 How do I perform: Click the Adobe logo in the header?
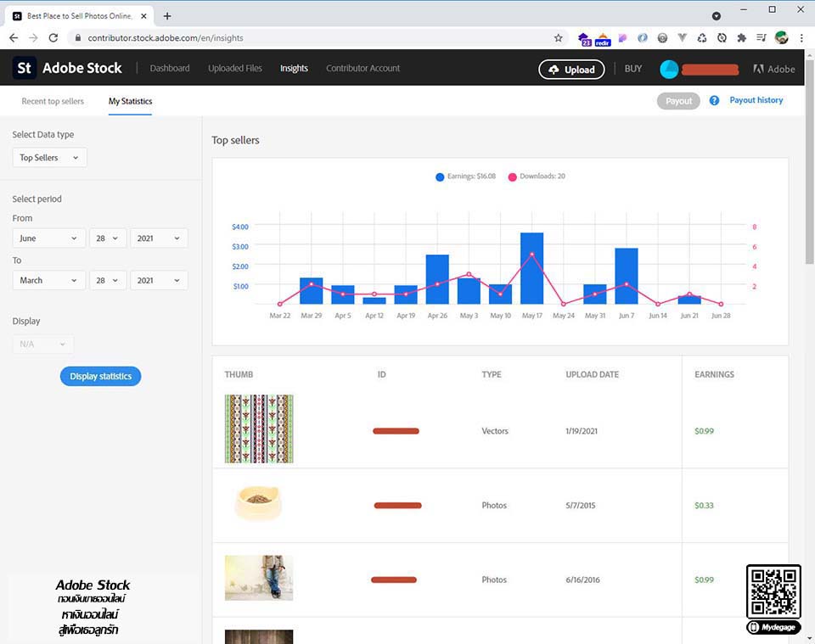[x=774, y=69]
